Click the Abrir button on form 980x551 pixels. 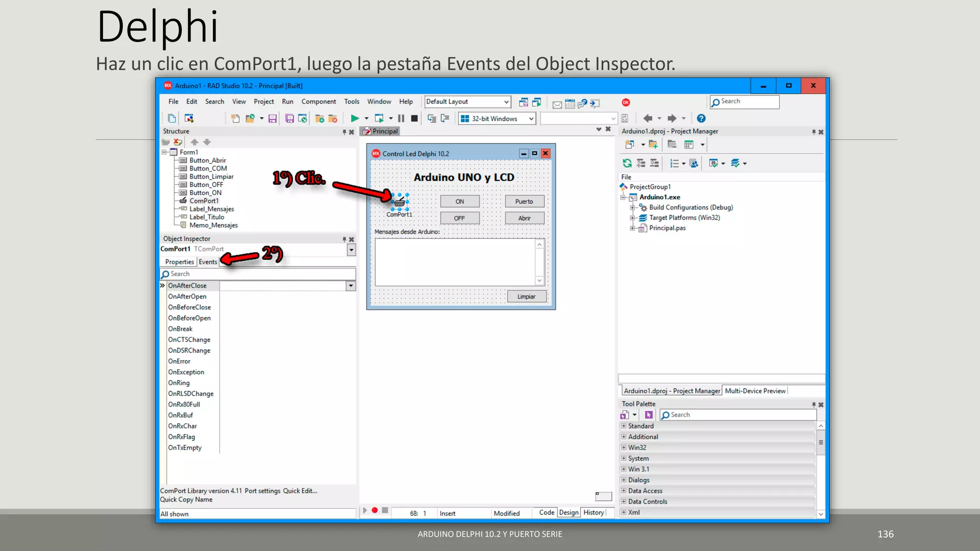(524, 218)
